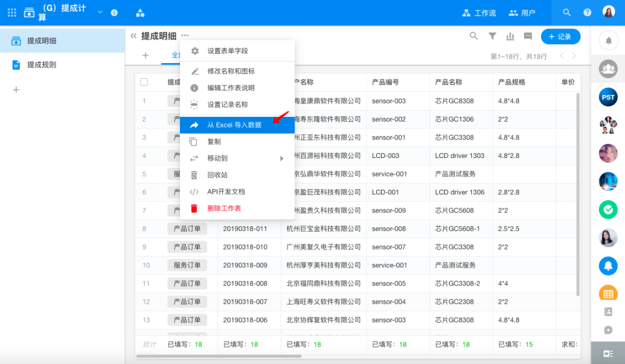Image resolution: width=625 pixels, height=364 pixels.
Task: Open 工作流 workflow
Action: click(479, 13)
